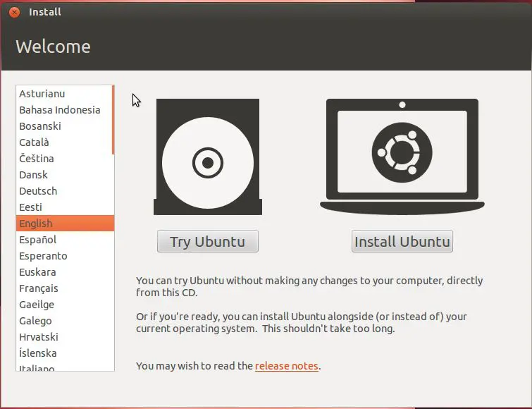Screen dimensions: 532x409
Task: Select Íslenska language
Action: (64, 353)
